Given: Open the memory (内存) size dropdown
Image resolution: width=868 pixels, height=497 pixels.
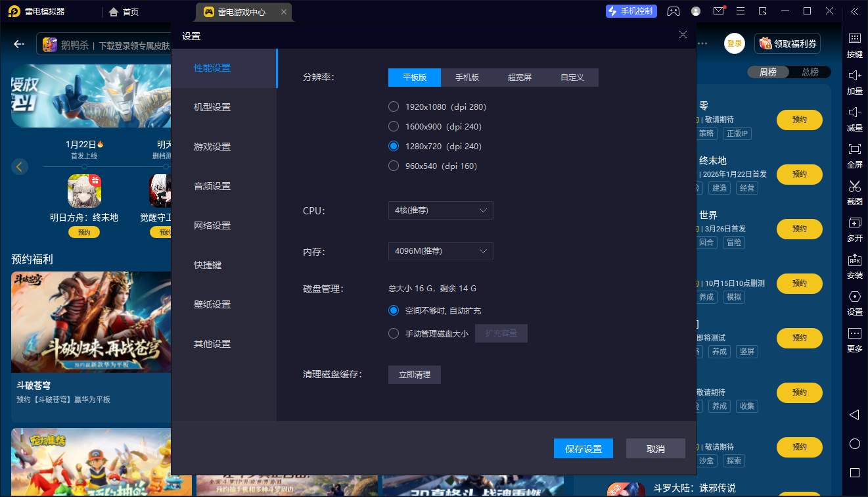Looking at the screenshot, I should click(440, 251).
